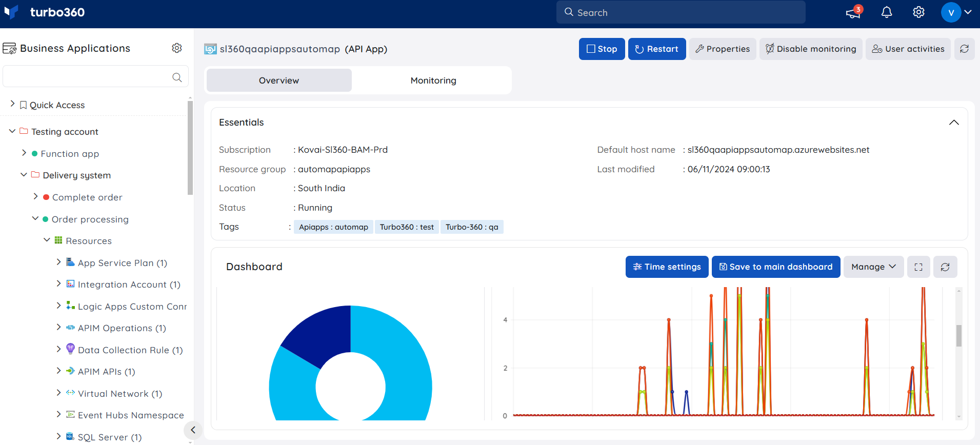Viewport: 980px width, 445px height.
Task: Open User activities
Action: click(908, 49)
